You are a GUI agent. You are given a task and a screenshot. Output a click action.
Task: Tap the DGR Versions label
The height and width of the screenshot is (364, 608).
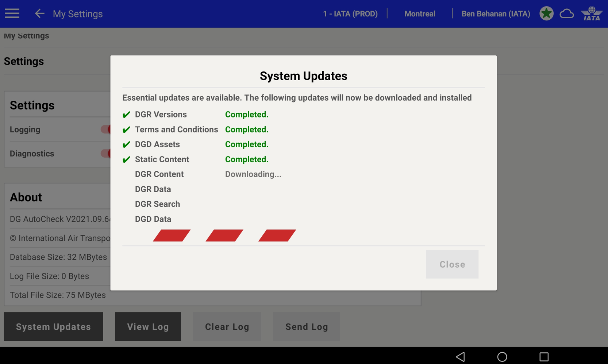(x=161, y=115)
